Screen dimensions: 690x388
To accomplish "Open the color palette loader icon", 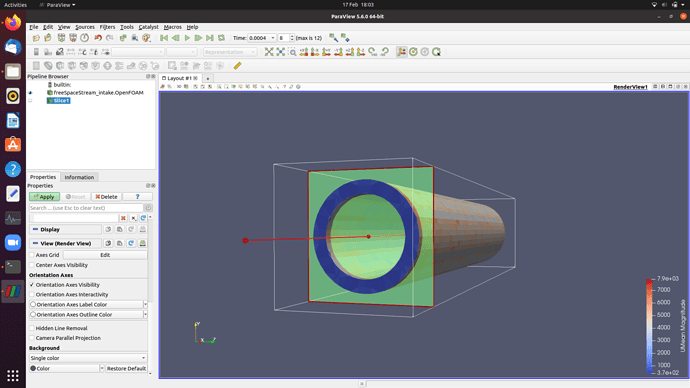I will coord(147,38).
